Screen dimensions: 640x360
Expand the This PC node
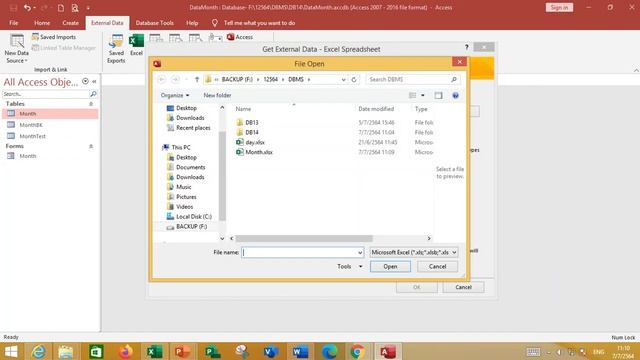pyautogui.click(x=181, y=147)
